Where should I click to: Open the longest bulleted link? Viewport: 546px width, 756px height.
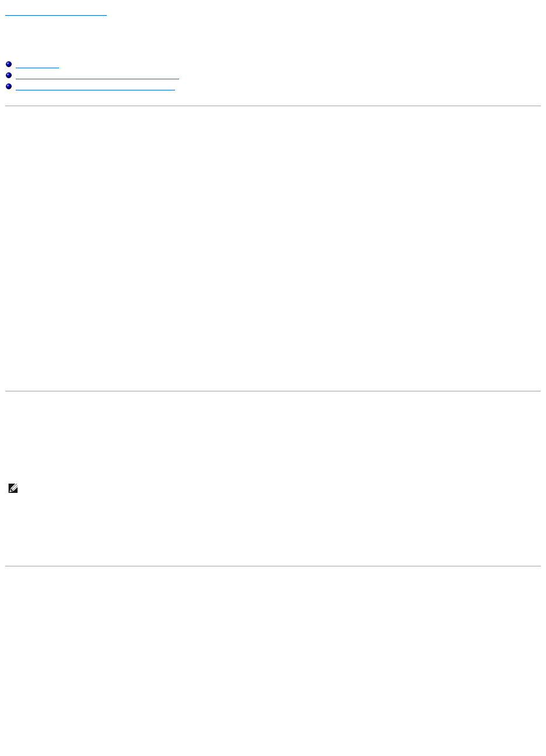97,76
